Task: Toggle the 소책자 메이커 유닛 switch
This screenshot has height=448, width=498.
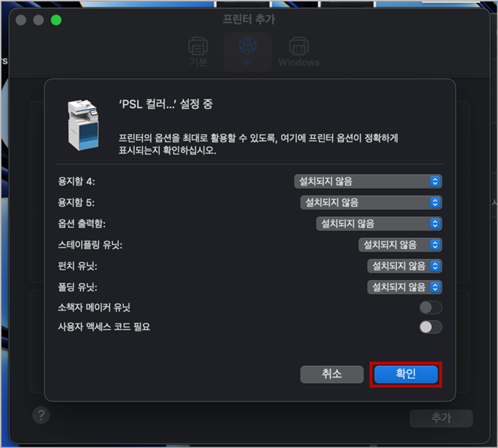Action: (431, 308)
